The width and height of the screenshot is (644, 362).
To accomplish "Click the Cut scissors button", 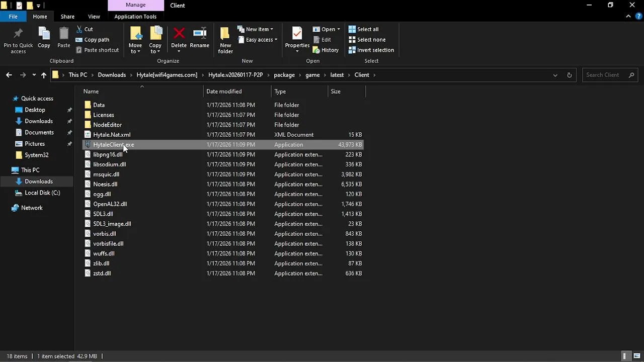I will click(85, 29).
